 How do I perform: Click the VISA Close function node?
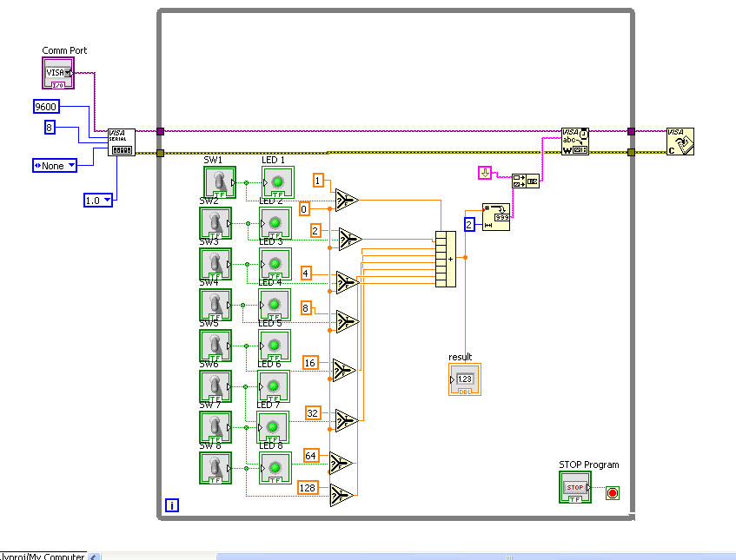point(680,142)
